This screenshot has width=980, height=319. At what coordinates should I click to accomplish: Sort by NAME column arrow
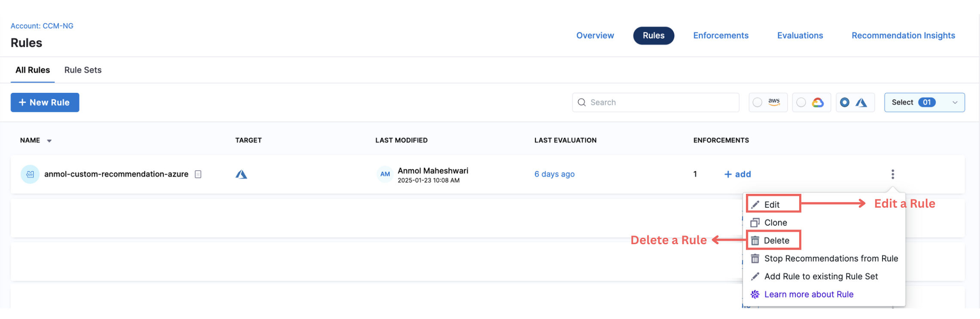coord(49,141)
